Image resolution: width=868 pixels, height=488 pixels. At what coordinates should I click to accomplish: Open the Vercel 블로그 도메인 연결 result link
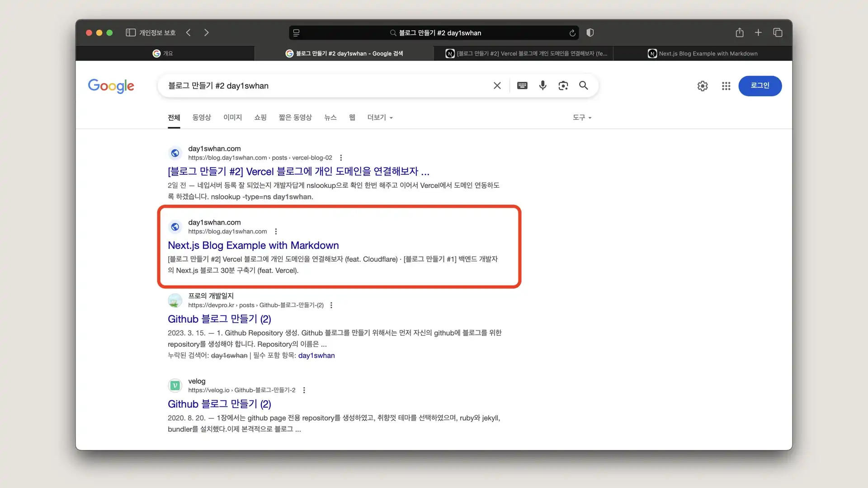(x=298, y=172)
